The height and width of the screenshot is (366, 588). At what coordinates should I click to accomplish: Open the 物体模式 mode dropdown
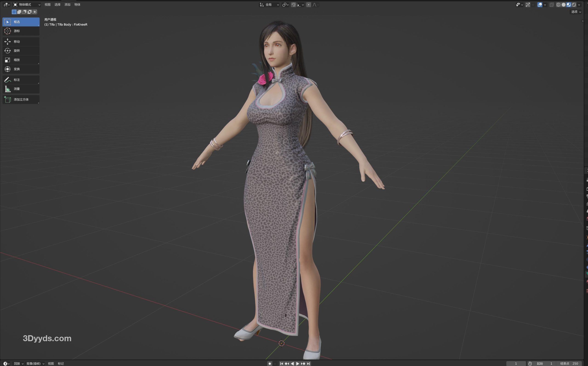(x=27, y=5)
